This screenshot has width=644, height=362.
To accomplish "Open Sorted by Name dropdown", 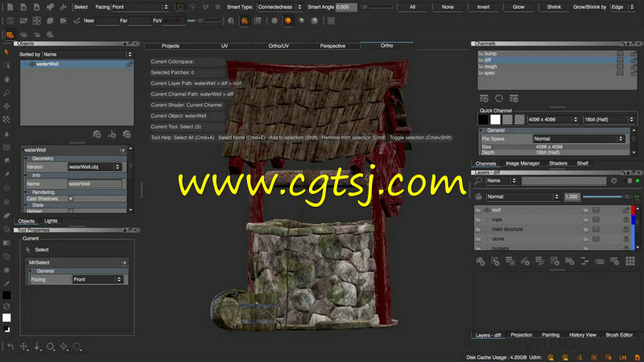I will (x=88, y=54).
